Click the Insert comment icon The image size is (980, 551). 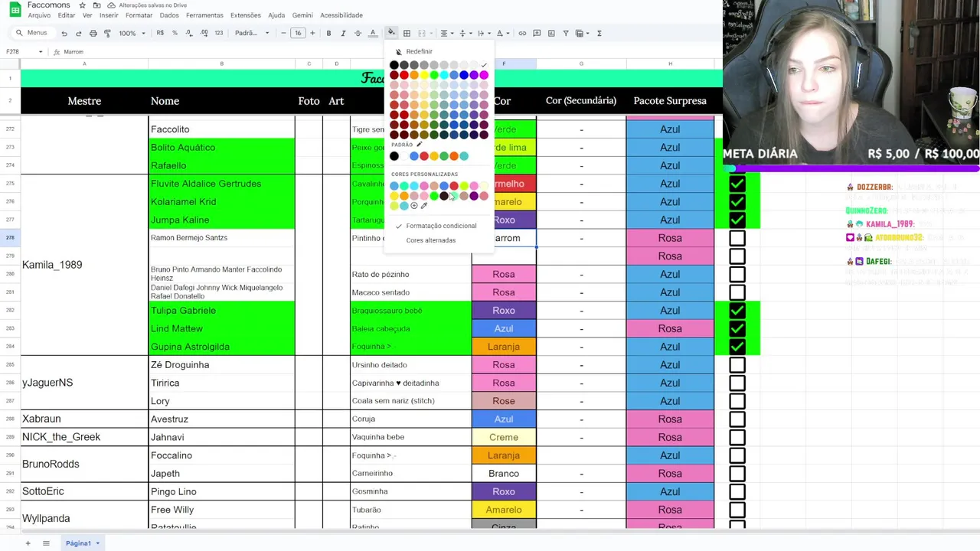(537, 33)
